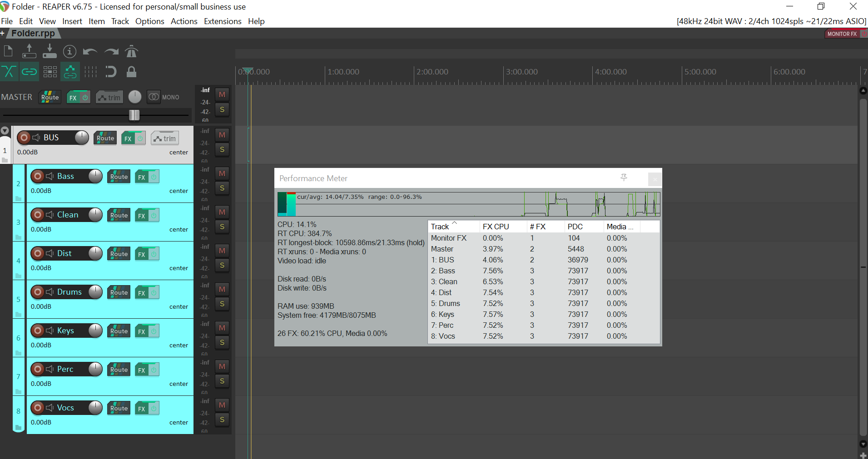Pin the Performance Meter window
The height and width of the screenshot is (459, 868).
tap(624, 178)
